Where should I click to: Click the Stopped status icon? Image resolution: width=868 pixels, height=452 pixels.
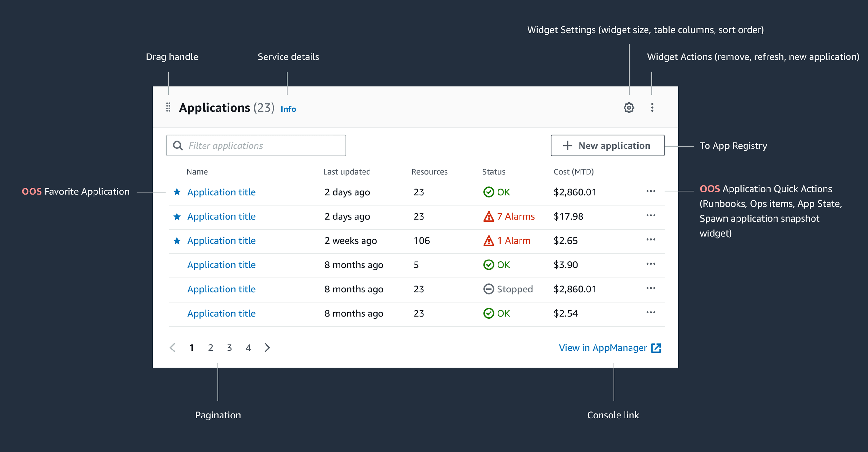pos(489,289)
